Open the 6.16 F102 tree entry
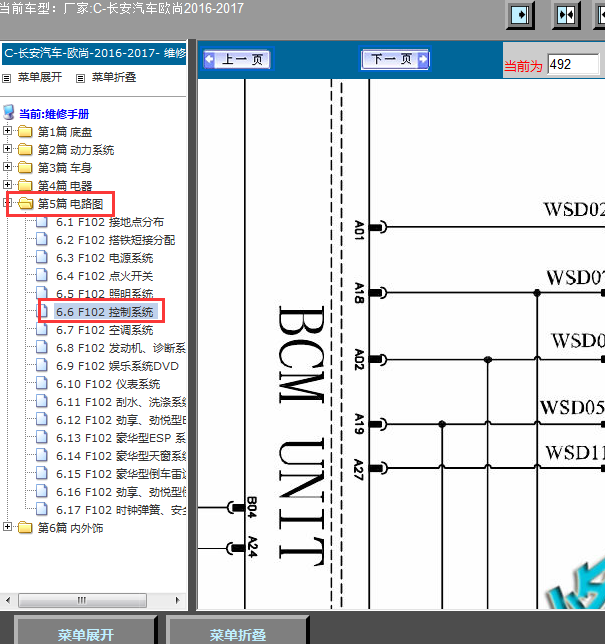This screenshot has height=644, width=605. tap(121, 492)
